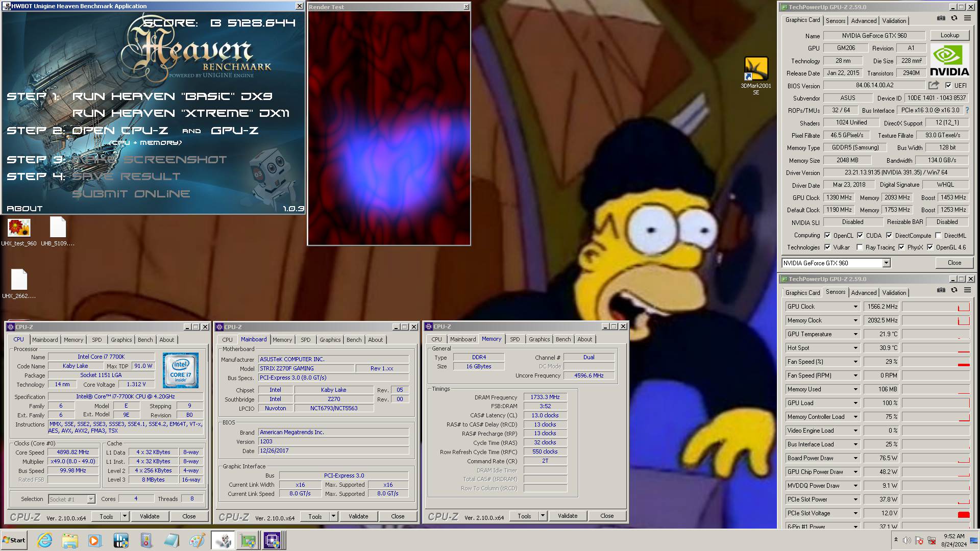This screenshot has width=980, height=551.
Task: Click the Intel Core i7 badge in CPU-Z
Action: (x=181, y=370)
